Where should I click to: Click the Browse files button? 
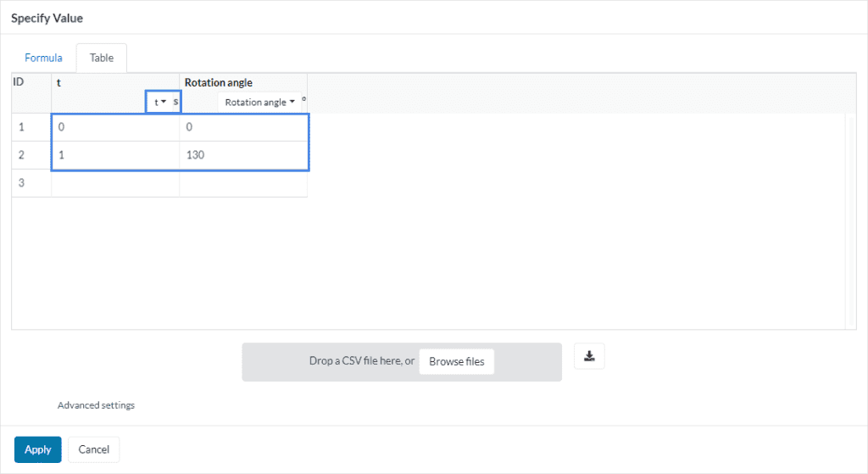coord(456,361)
